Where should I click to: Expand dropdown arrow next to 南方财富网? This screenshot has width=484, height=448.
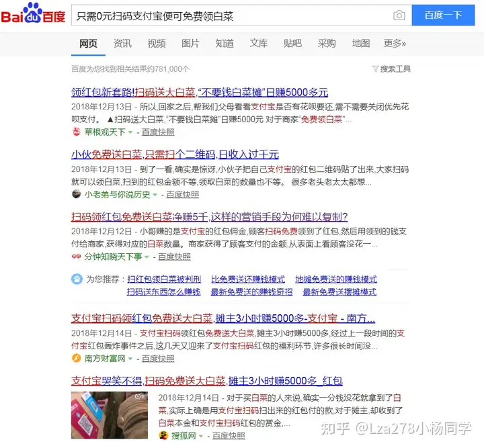point(130,359)
